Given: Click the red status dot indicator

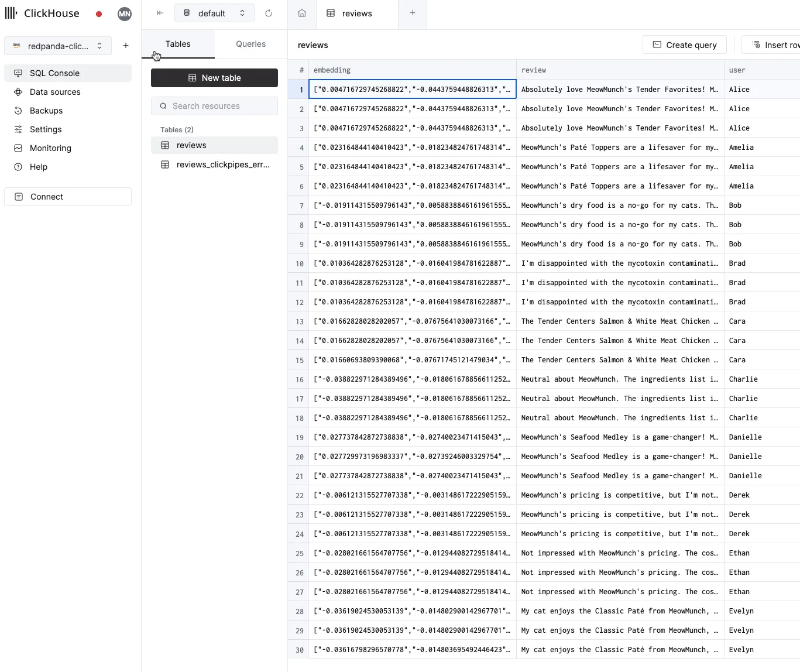Looking at the screenshot, I should click(x=99, y=14).
